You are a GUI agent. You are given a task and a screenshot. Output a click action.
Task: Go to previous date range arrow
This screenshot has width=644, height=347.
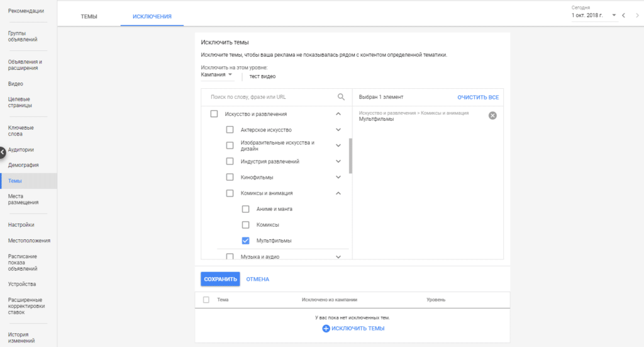coord(623,15)
